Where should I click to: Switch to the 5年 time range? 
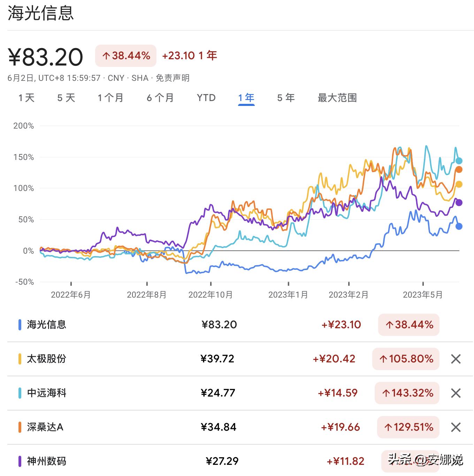[285, 98]
